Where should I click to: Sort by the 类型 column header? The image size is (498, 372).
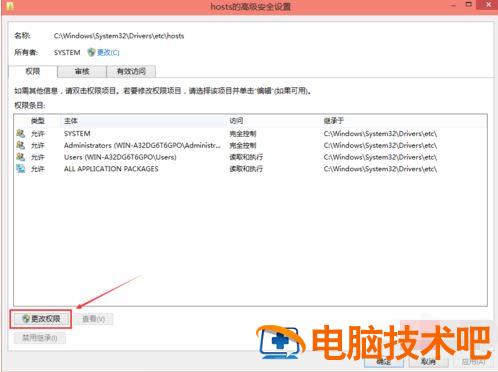pyautogui.click(x=37, y=121)
